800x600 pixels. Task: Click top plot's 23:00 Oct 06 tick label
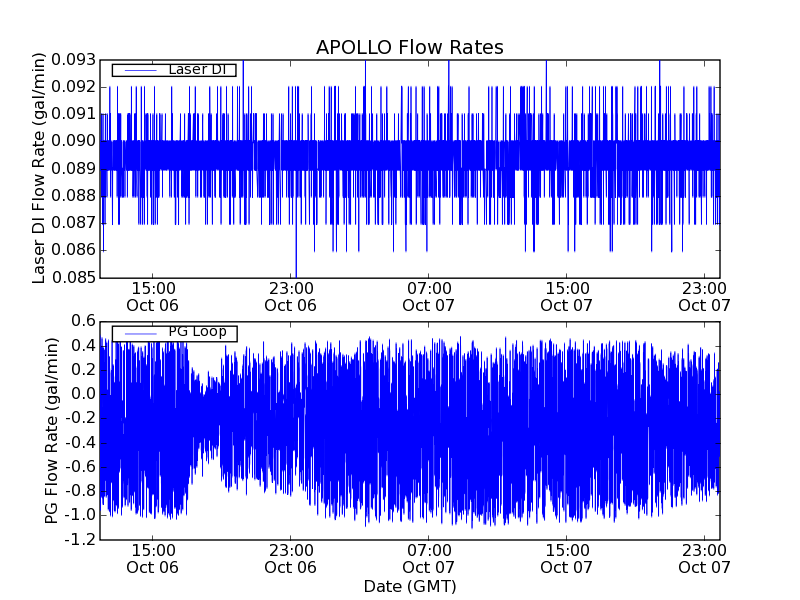(291, 296)
